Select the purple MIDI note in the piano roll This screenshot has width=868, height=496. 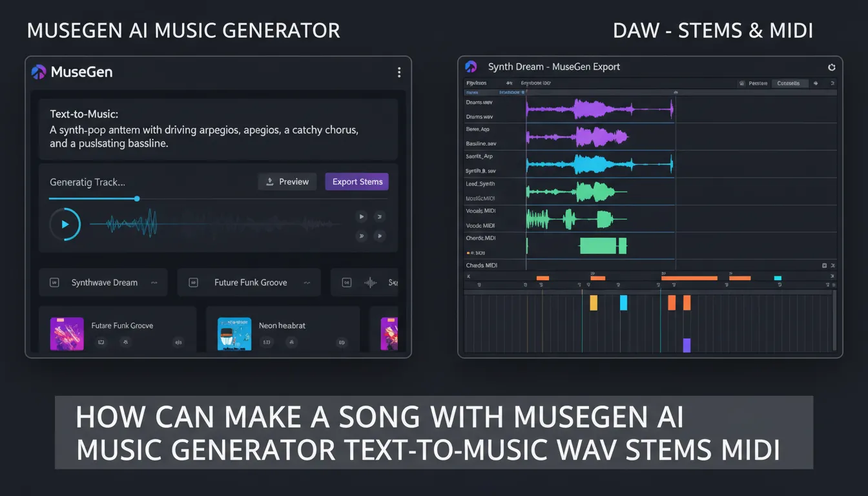pos(687,345)
